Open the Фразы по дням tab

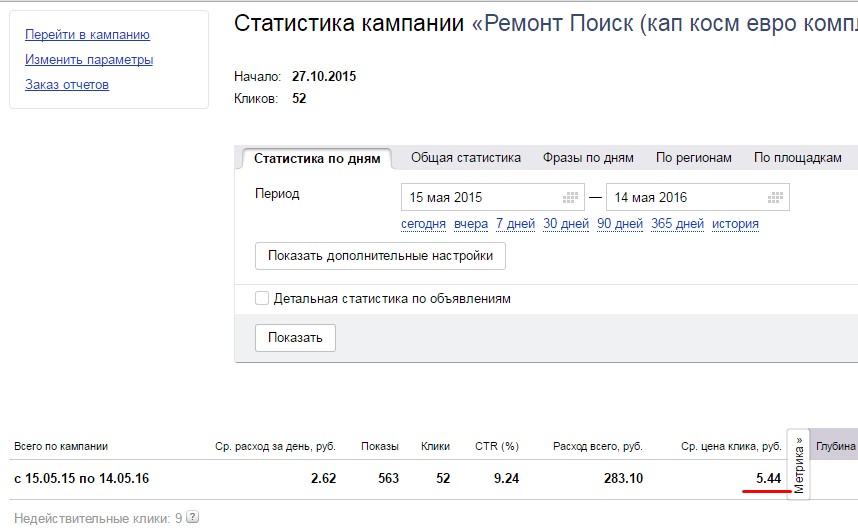pyautogui.click(x=588, y=158)
